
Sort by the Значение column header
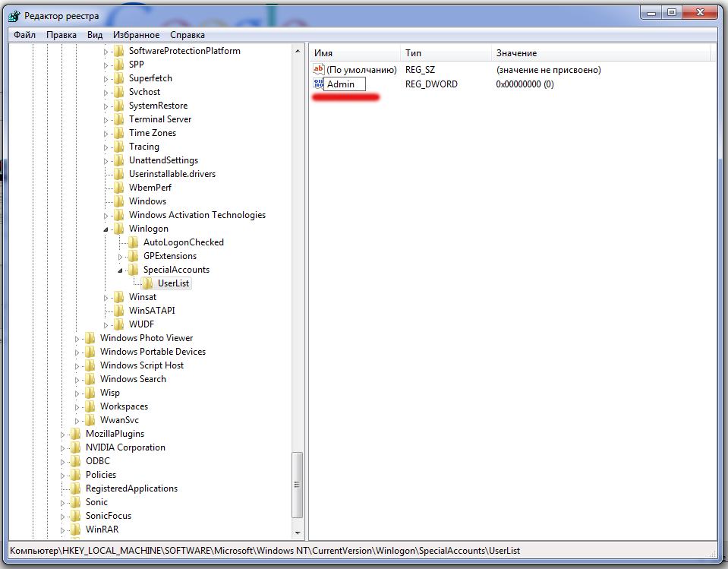pos(600,53)
